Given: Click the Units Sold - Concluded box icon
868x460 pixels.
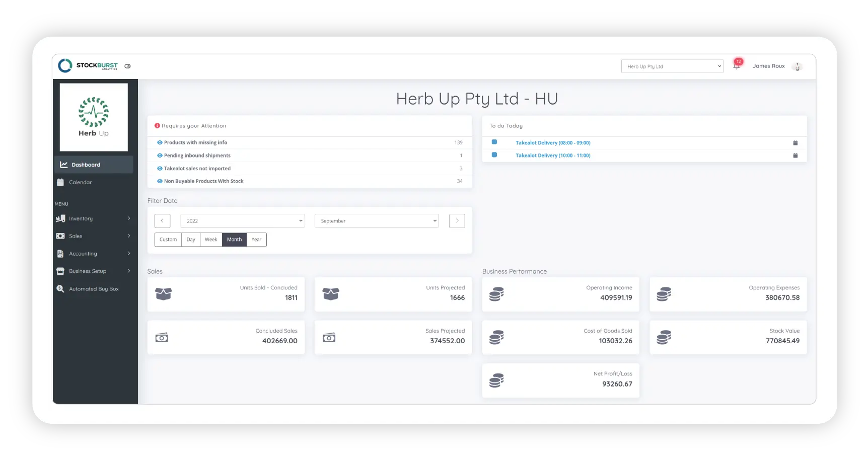Looking at the screenshot, I should tap(164, 294).
